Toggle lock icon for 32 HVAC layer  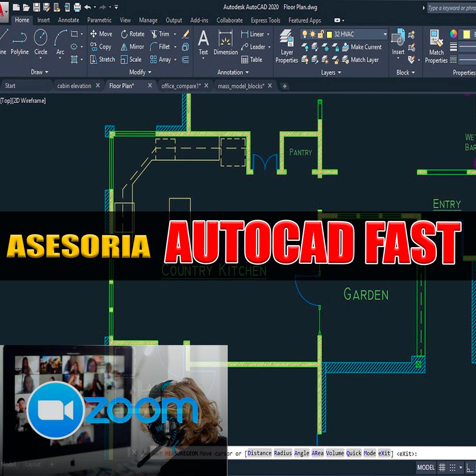[321, 34]
